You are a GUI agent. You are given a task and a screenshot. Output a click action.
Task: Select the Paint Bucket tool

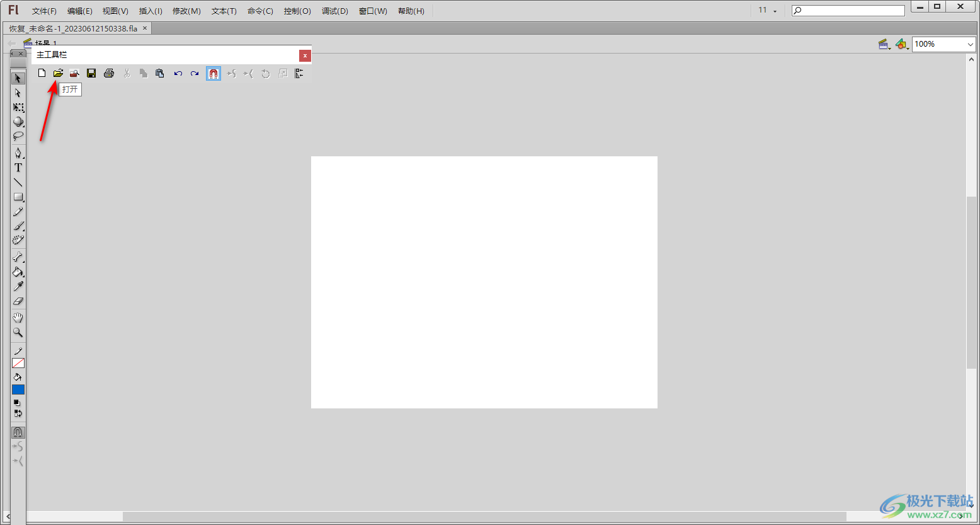point(18,272)
